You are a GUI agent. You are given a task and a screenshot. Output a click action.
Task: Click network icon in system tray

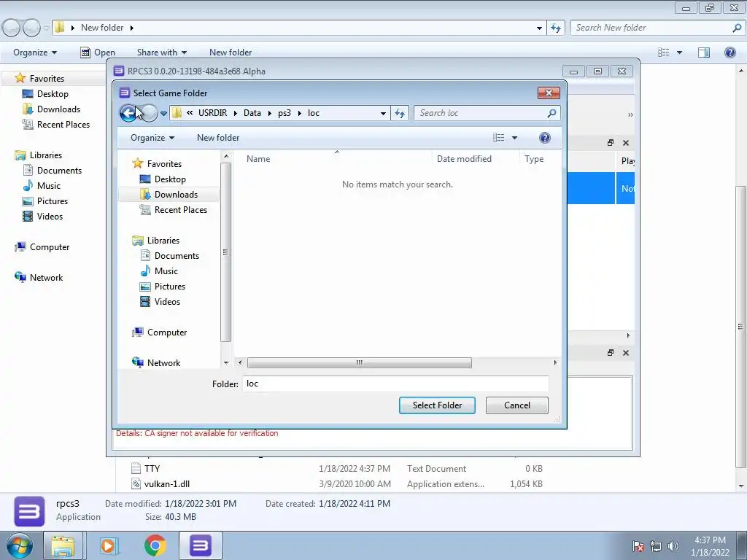pos(656,546)
